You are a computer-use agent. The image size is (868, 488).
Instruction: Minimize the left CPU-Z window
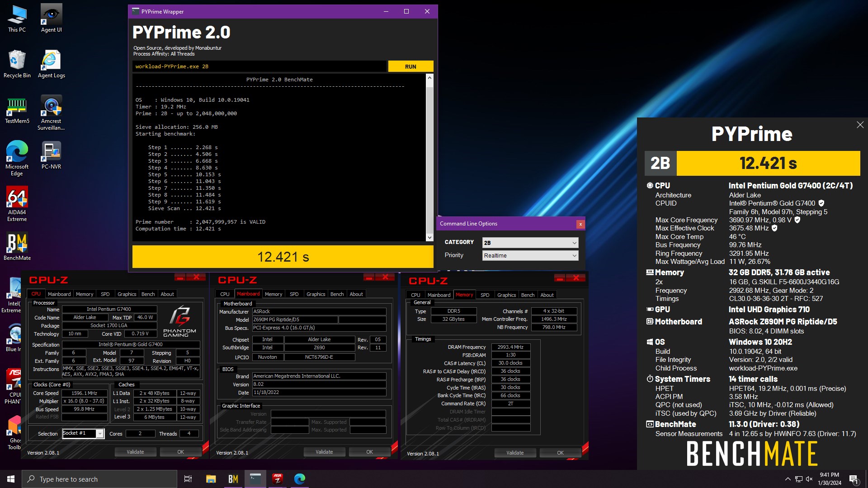[x=179, y=277]
